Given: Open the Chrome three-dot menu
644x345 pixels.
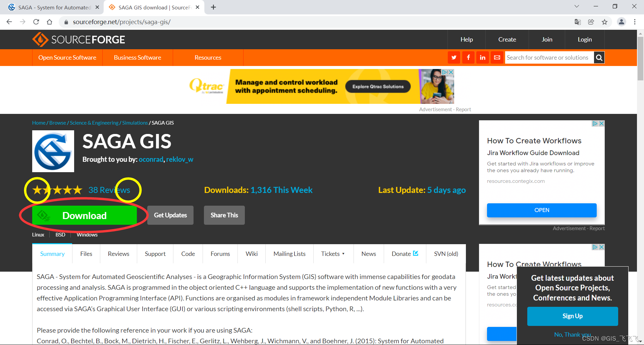Looking at the screenshot, I should (x=635, y=22).
